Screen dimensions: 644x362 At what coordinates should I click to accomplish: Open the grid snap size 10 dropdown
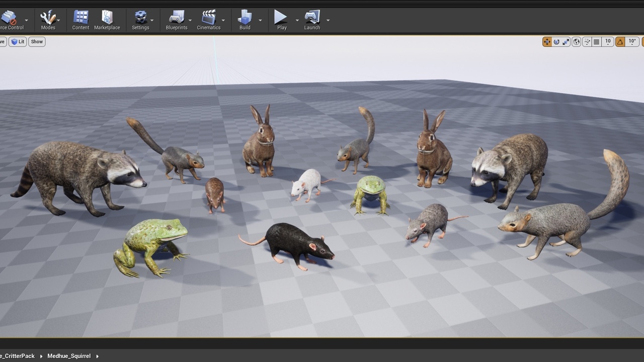pos(608,42)
